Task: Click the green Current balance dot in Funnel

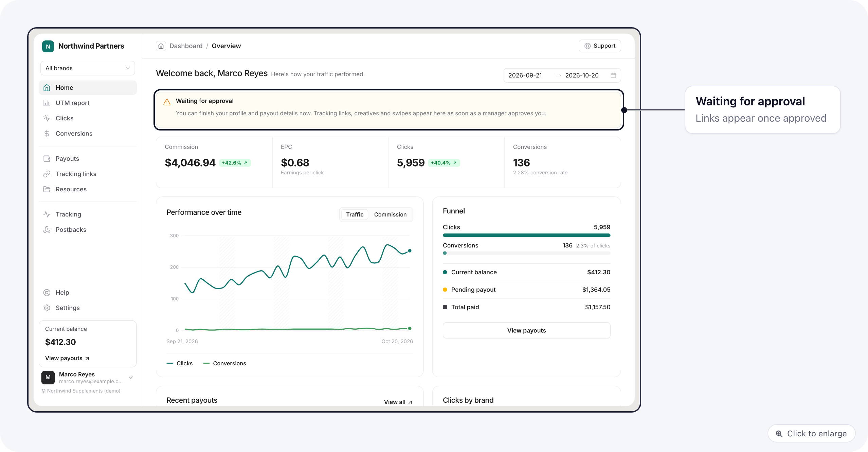Action: coord(445,272)
